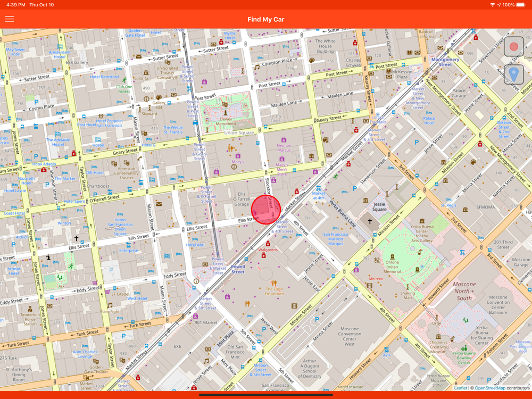This screenshot has height=399, width=532.
Task: Tap the SFMOMA label
Action: pyautogui.click(x=486, y=207)
